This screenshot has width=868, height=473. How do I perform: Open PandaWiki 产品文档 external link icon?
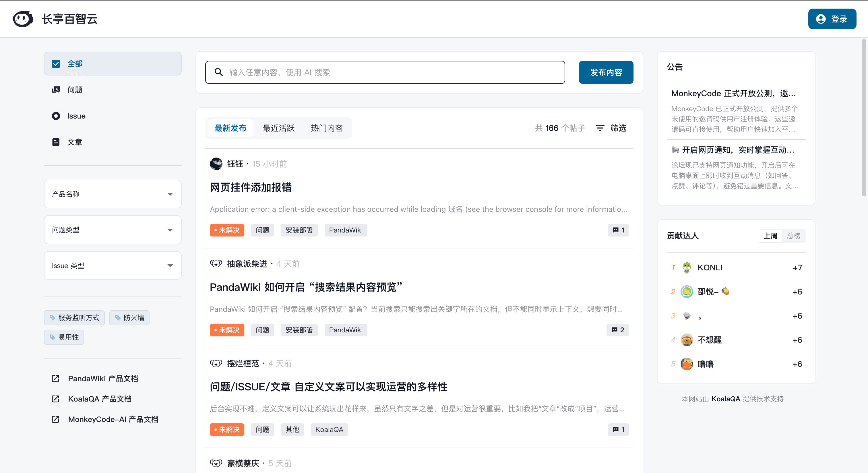coord(56,378)
